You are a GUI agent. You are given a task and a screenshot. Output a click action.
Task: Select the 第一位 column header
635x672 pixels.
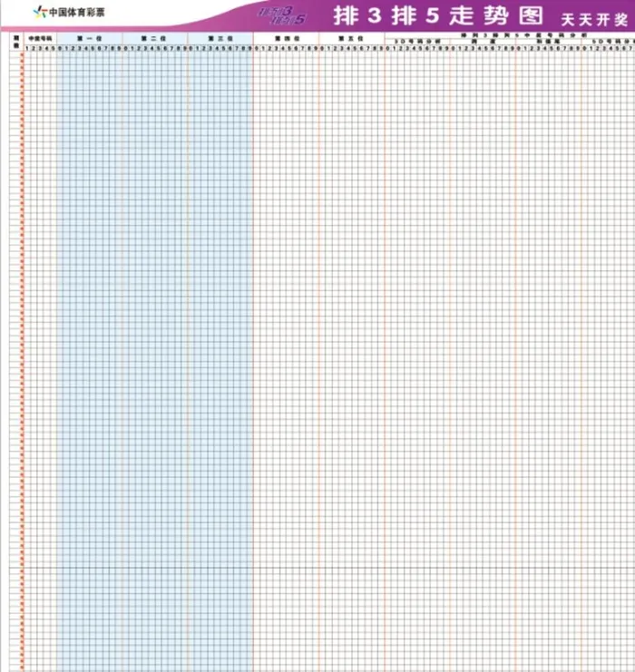tap(89, 38)
